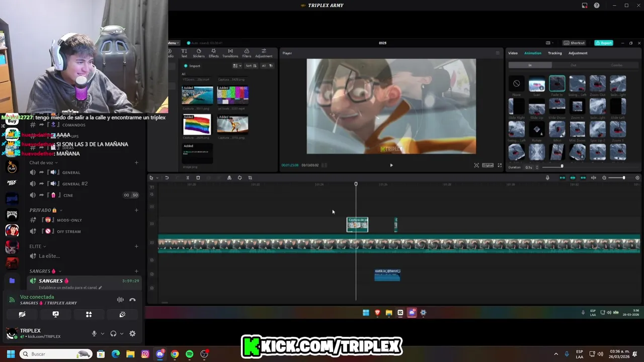Image resolution: width=644 pixels, height=362 pixels.
Task: Click the Split tool in timeline toolbar
Action: pos(188,177)
